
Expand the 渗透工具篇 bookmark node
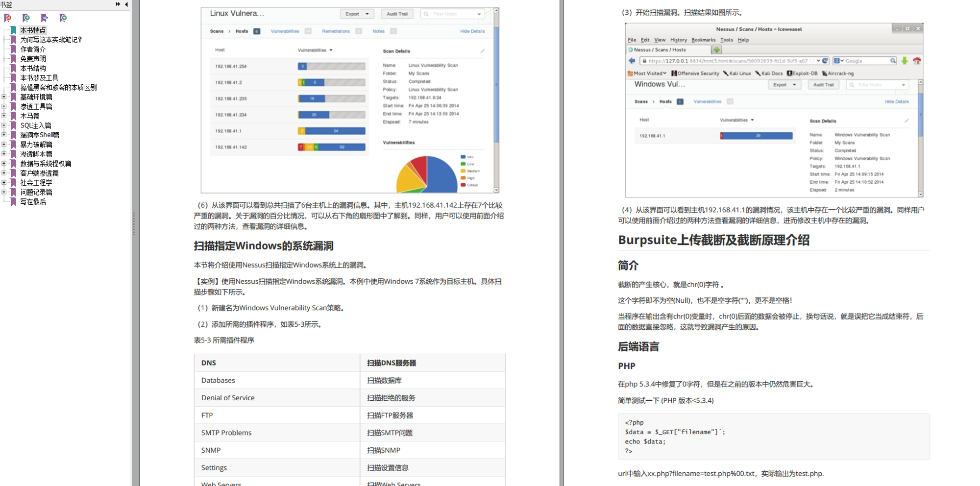coord(4,106)
